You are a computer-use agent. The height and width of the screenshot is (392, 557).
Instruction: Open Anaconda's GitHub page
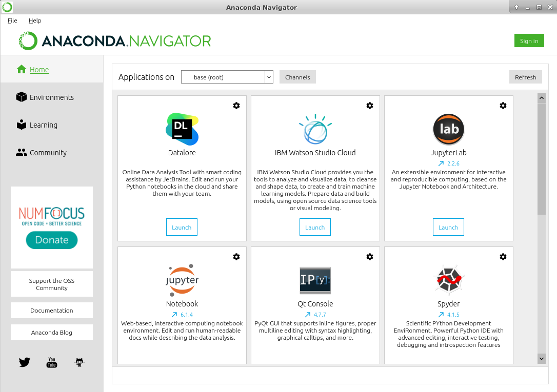coord(79,362)
